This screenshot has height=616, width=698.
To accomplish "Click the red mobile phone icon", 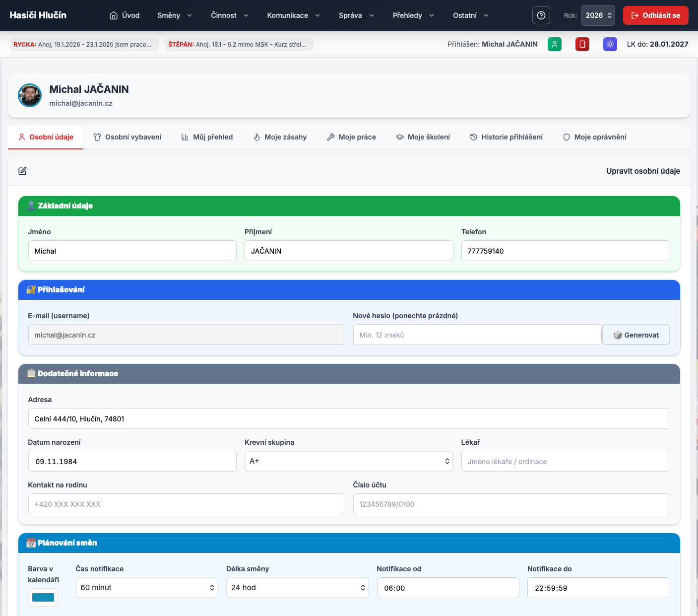I will point(582,44).
